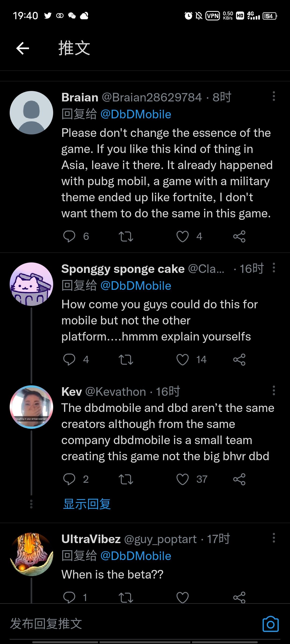The image size is (290, 644).
Task: Open more options on Kev's tweet
Action: click(x=274, y=390)
